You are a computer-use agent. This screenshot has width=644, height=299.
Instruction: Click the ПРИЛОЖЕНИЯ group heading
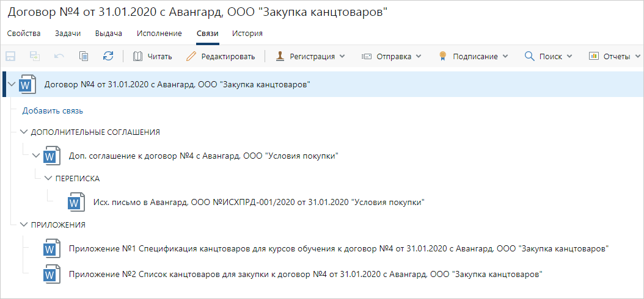point(58,225)
